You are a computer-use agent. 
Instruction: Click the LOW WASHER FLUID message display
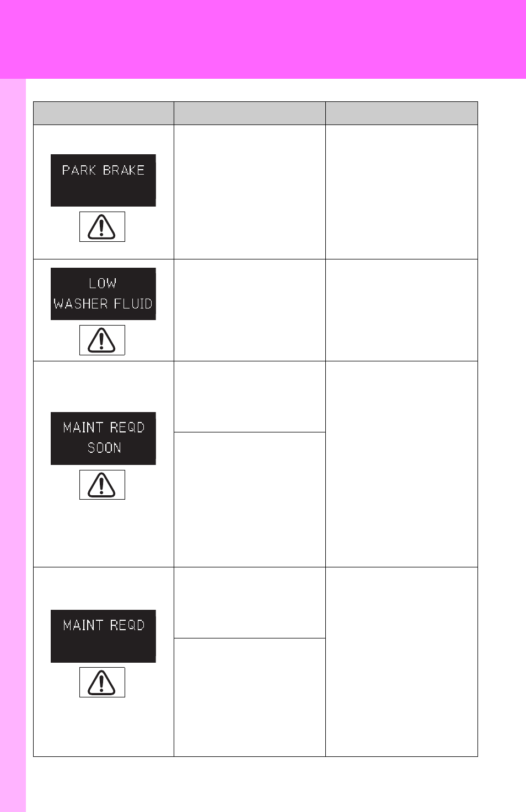click(x=103, y=294)
